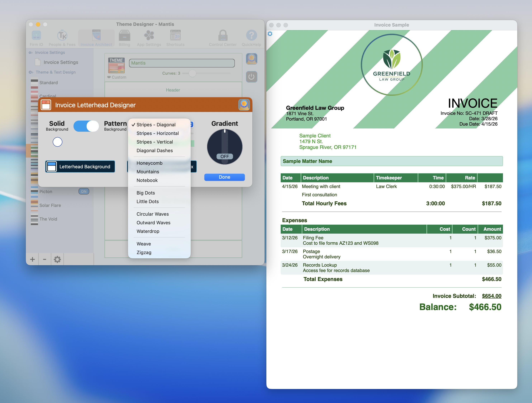The width and height of the screenshot is (532, 403).
Task: Choose Big Dots menu entry
Action: [146, 193]
